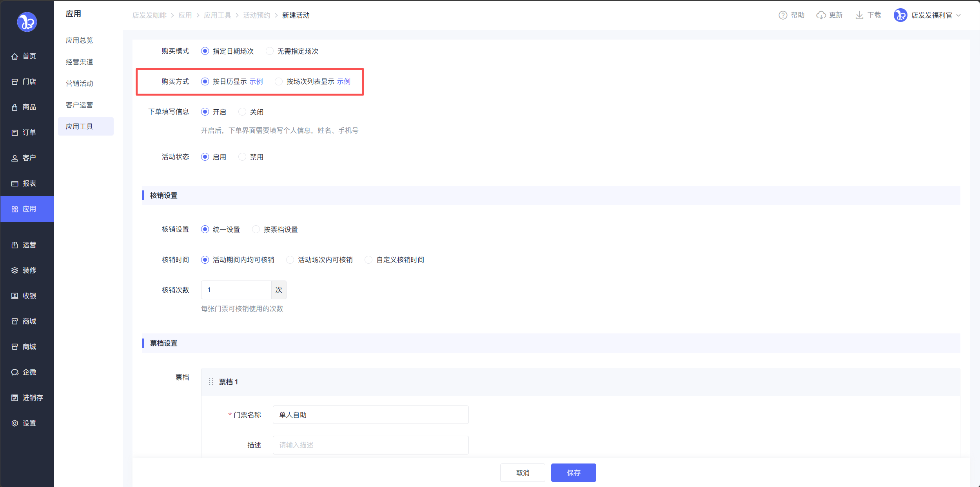This screenshot has width=980, height=487.
Task: Select 禁用 for activity status
Action: pyautogui.click(x=242, y=157)
